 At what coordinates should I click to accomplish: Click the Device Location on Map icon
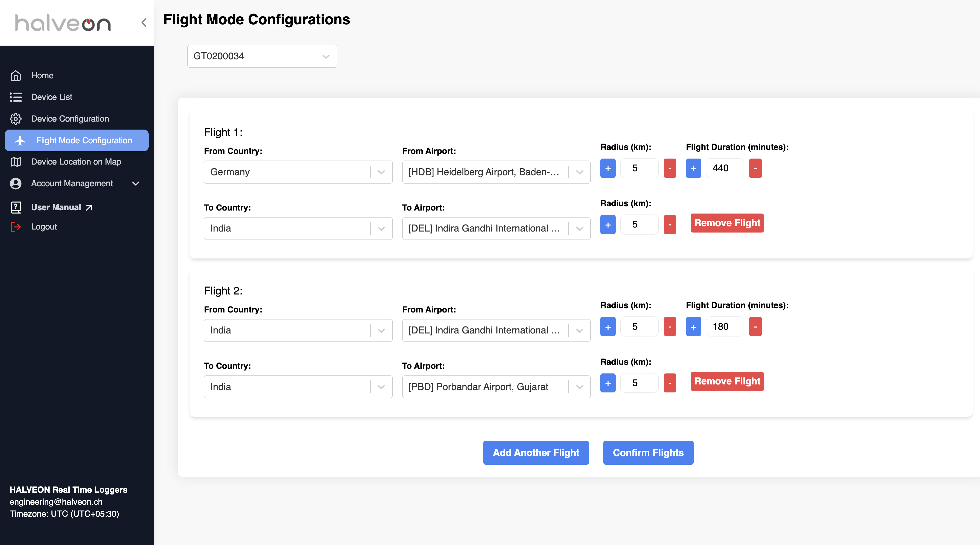click(16, 162)
